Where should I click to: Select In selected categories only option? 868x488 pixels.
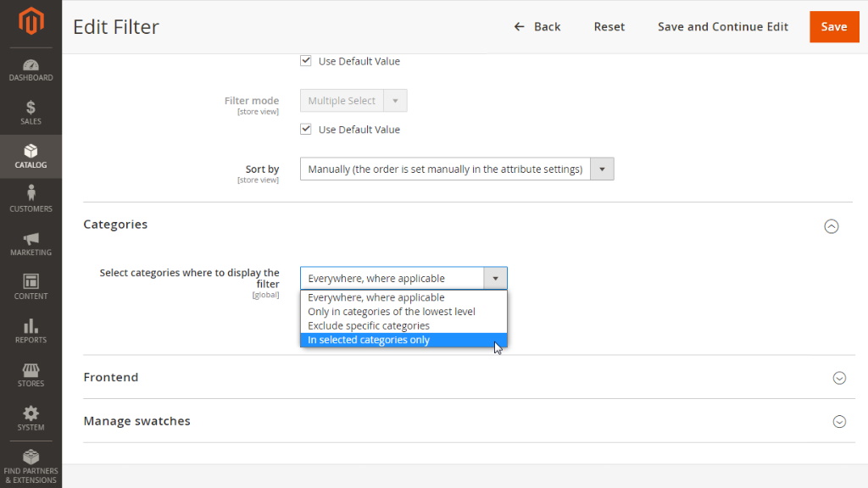(403, 340)
